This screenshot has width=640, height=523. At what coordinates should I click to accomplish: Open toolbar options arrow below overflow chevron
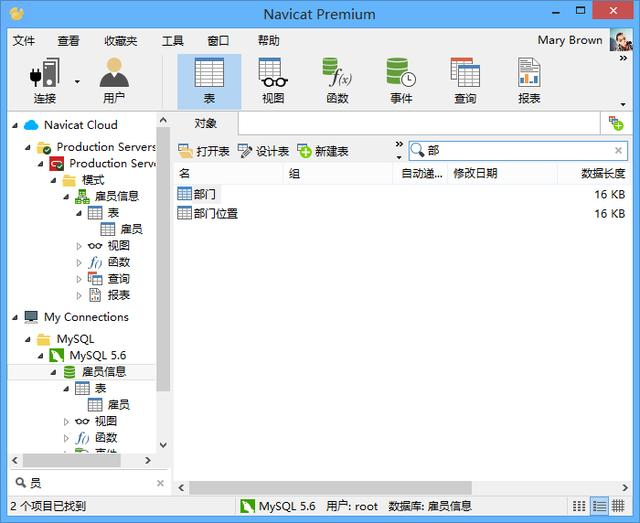623,105
